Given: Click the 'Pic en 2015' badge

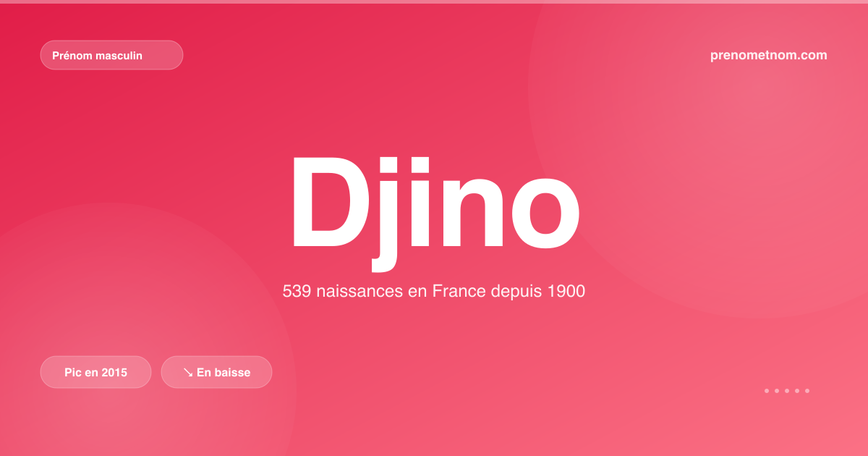Looking at the screenshot, I should pyautogui.click(x=95, y=372).
